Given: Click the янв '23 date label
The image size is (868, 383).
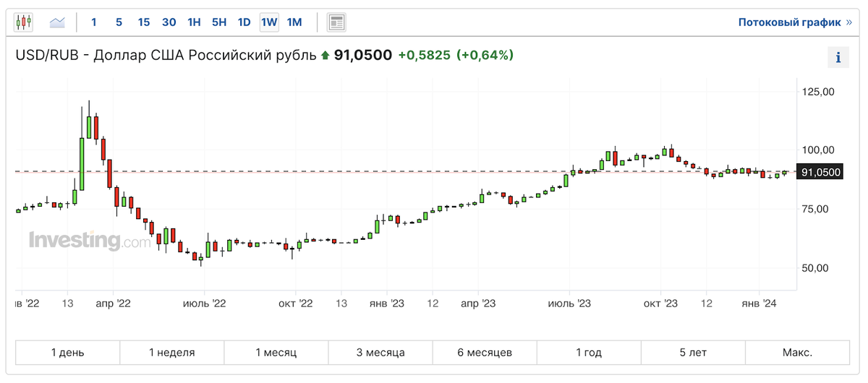Looking at the screenshot, I should coord(386,304).
